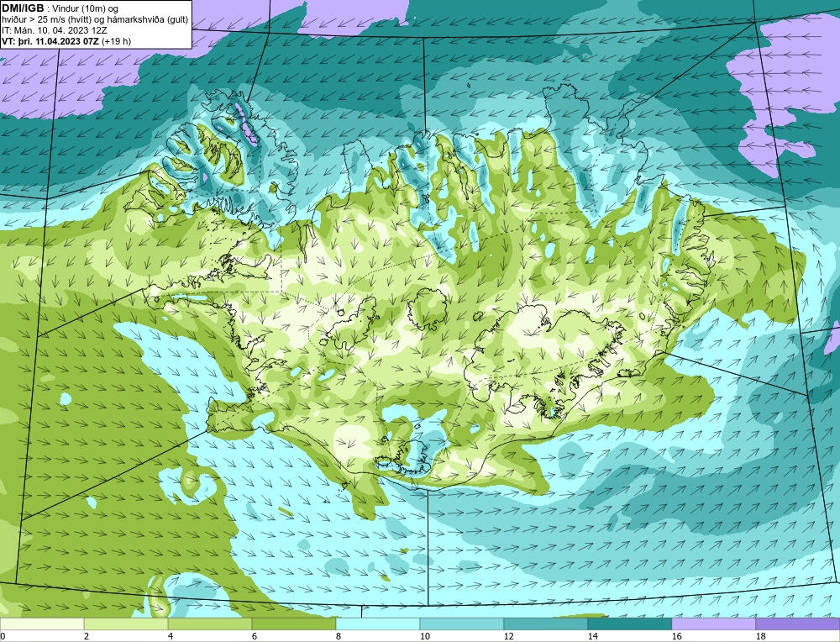Screen dimensions: 840x642
Task: Select the 'IT: Mán. 10. 04. 2023 12Z' line
Action: tap(54, 30)
